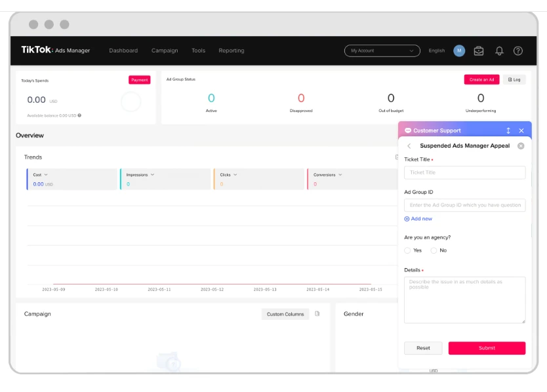
Task: Click Add new ad group link
Action: (418, 219)
